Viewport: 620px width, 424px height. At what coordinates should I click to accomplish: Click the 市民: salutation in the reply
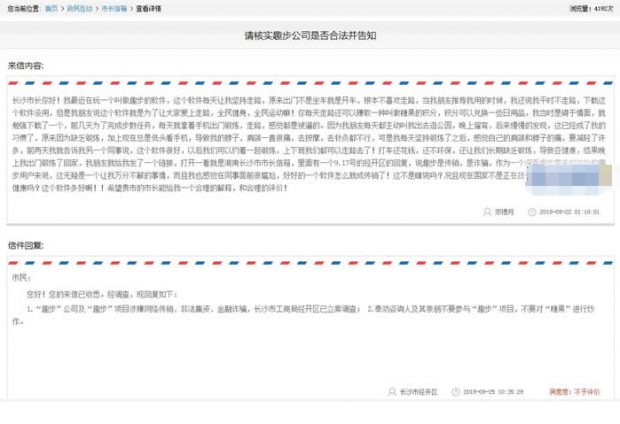coord(21,278)
